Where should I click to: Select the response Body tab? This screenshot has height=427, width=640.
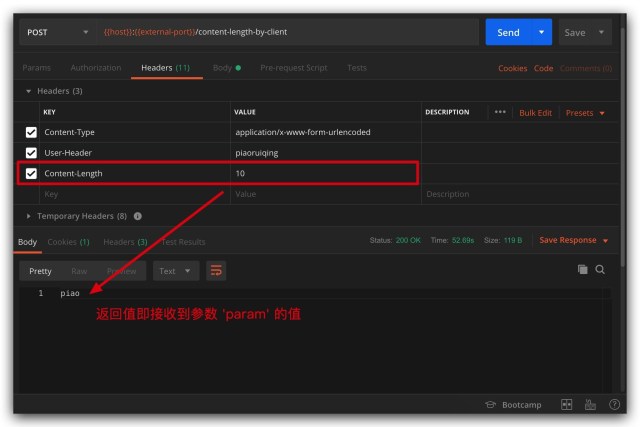[27, 242]
